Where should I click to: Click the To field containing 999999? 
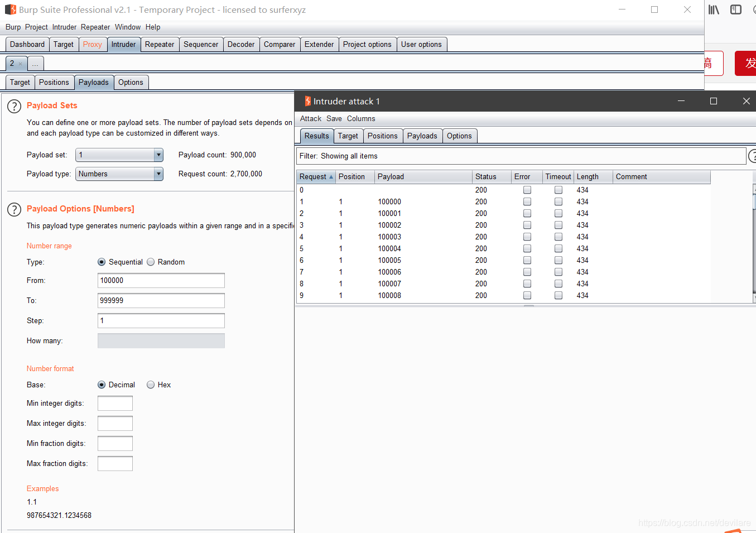pyautogui.click(x=161, y=301)
